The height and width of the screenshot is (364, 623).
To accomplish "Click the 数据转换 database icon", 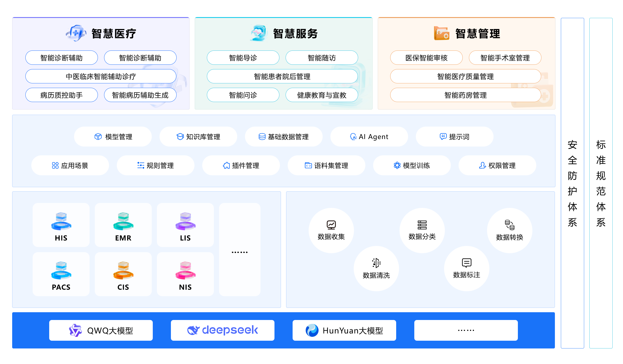I will coord(510,225).
